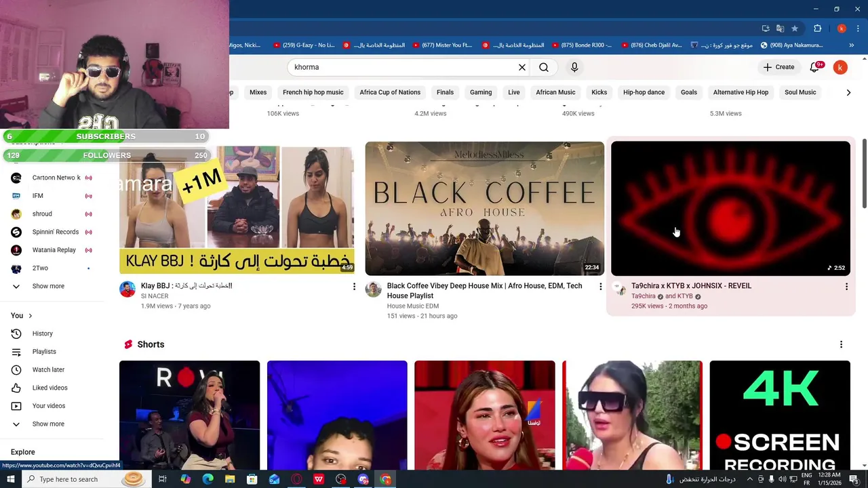Image resolution: width=868 pixels, height=488 pixels.
Task: Open House Music EDM channel link
Action: (412, 306)
